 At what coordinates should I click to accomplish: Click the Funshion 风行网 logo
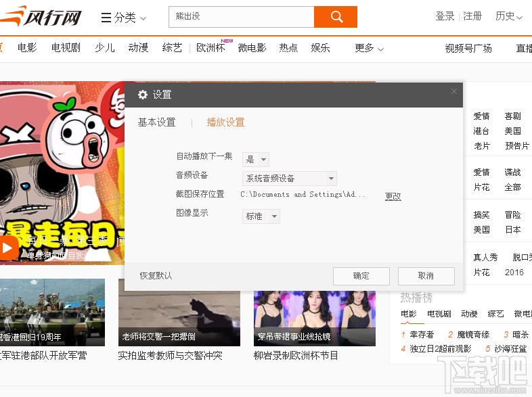point(41,16)
